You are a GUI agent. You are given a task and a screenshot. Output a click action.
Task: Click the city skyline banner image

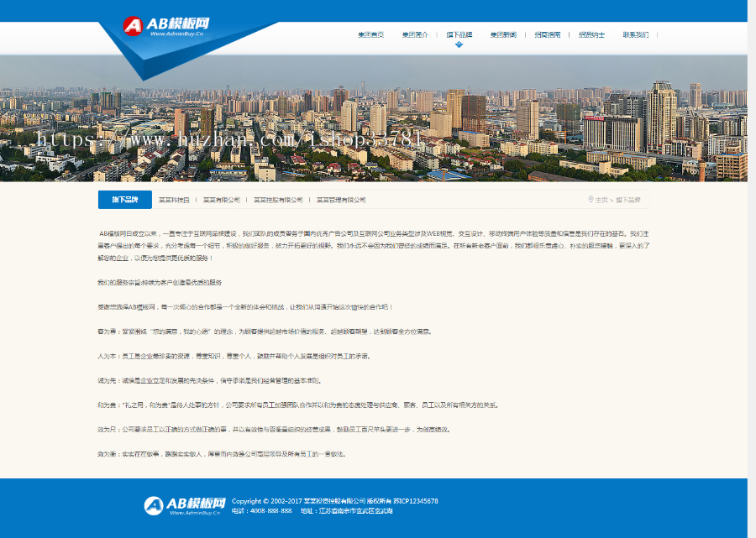pyautogui.click(x=378, y=118)
